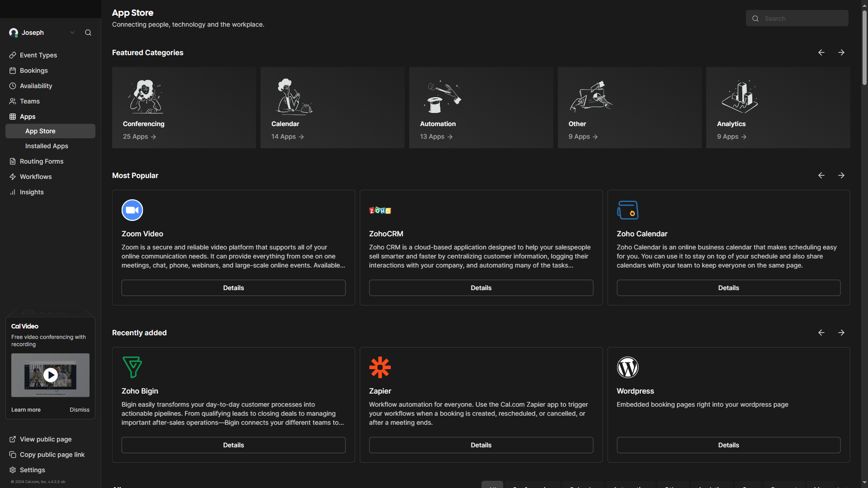
Task: View the Cal Video tutorial thumbnail
Action: tap(50, 375)
